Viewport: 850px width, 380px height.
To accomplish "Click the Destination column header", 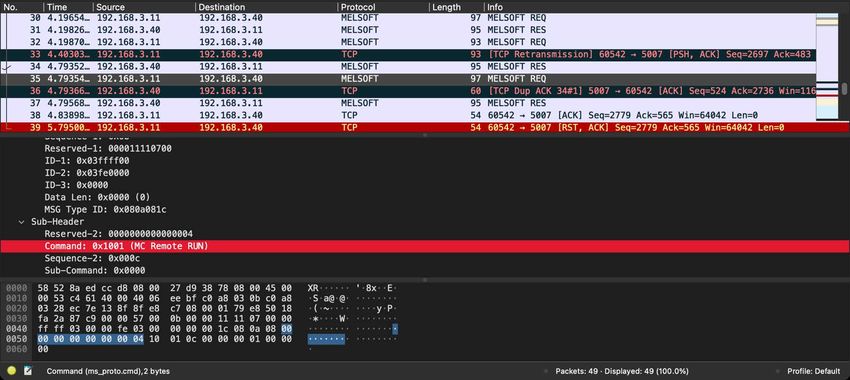I will point(266,7).
